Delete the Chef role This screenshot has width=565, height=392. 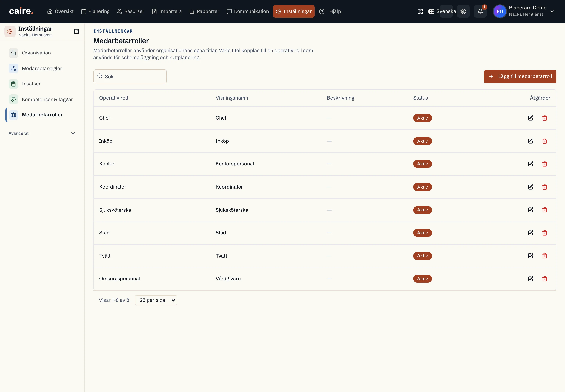point(544,118)
